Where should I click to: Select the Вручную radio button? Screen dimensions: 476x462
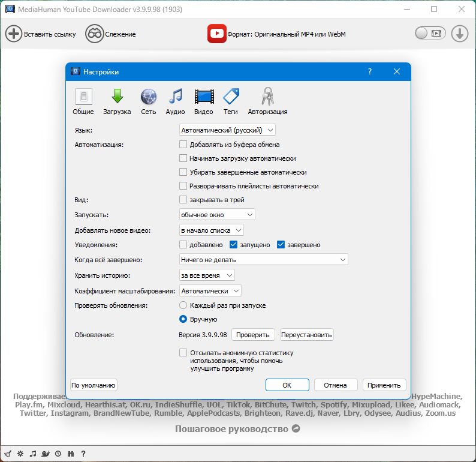click(x=183, y=319)
